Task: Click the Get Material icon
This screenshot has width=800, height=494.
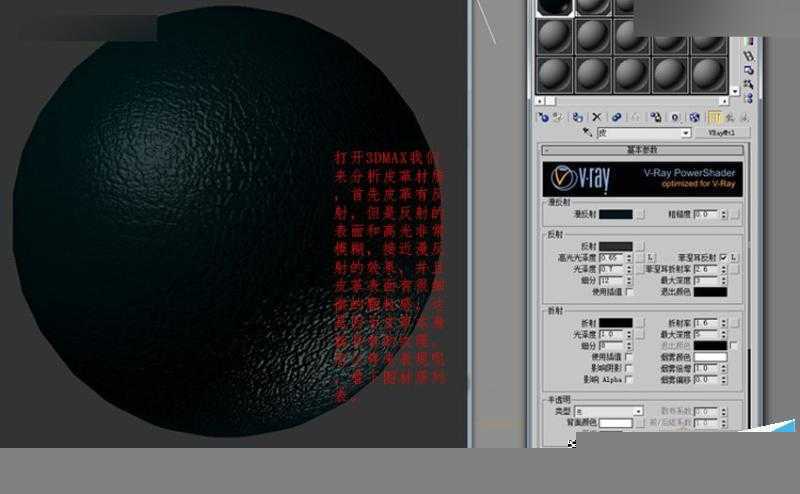Action: (x=543, y=118)
